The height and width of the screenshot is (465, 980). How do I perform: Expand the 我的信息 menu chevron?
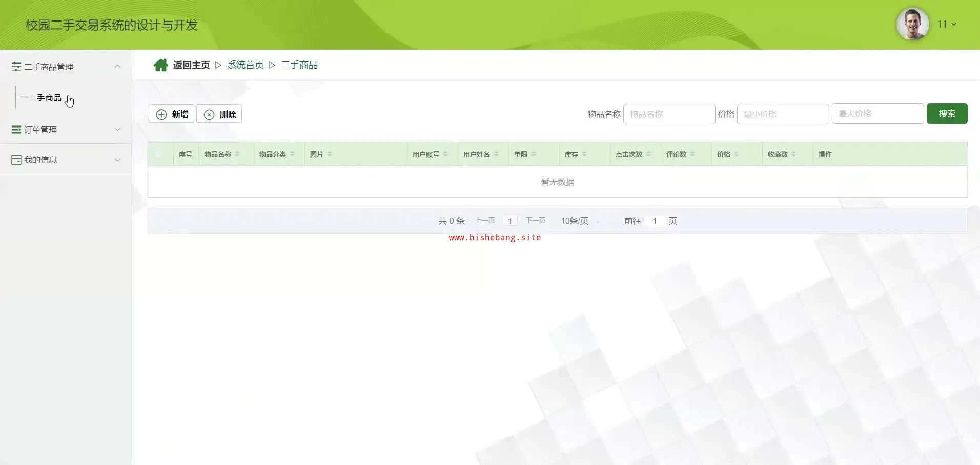coord(117,159)
